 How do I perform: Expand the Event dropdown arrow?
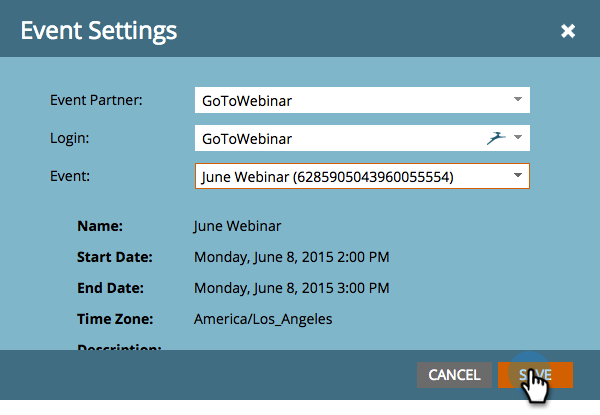click(x=517, y=177)
